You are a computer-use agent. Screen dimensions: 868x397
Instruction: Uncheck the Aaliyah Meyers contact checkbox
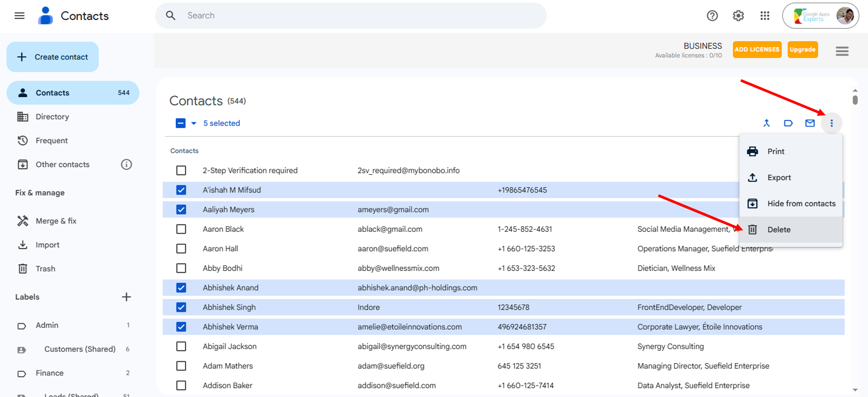point(181,210)
